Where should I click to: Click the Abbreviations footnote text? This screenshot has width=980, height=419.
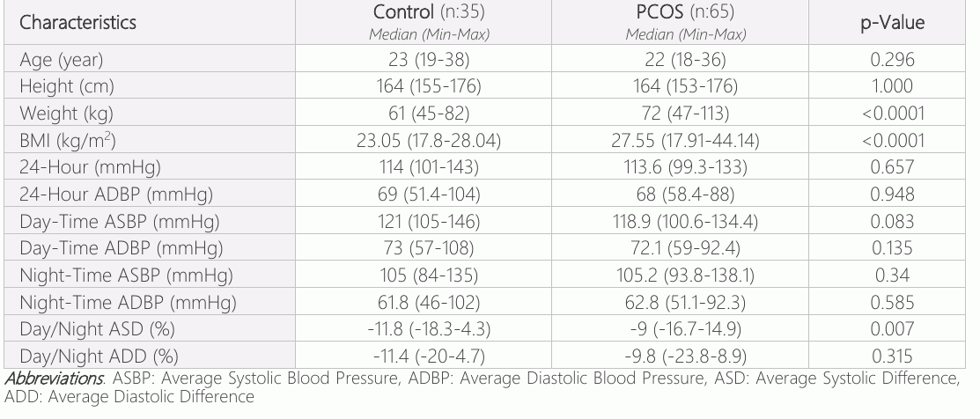(x=482, y=387)
